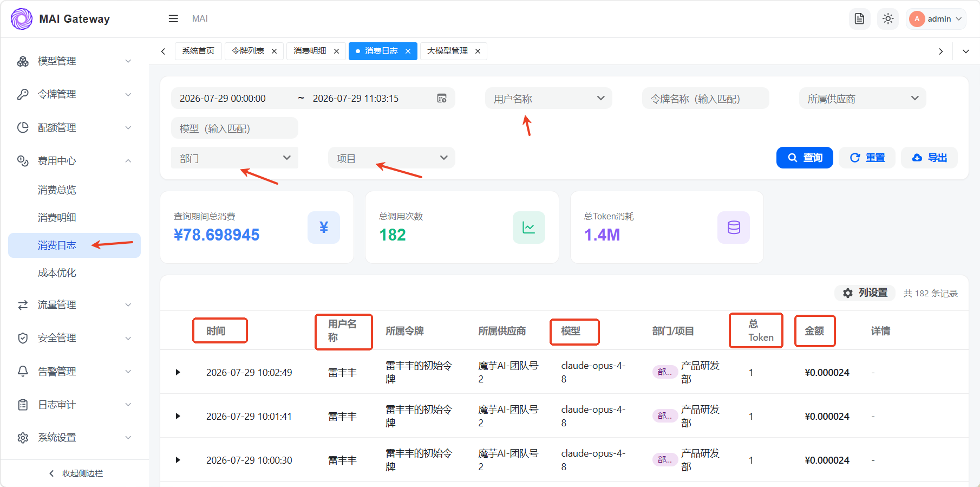This screenshot has height=487, width=980.
Task: Click the database icon on 总Token消耗 card
Action: [x=734, y=228]
